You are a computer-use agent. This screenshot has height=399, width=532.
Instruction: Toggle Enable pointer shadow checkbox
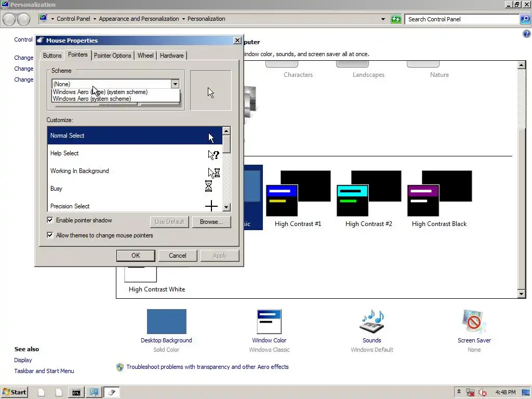[x=50, y=220]
